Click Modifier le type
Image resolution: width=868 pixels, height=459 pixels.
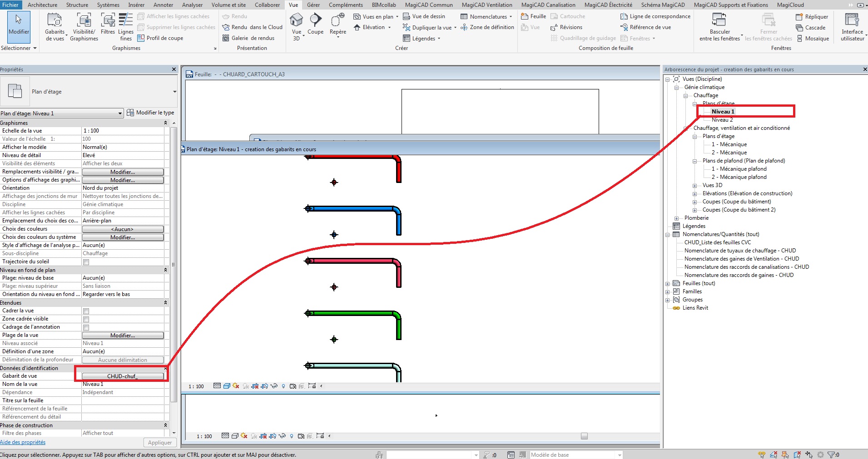151,112
